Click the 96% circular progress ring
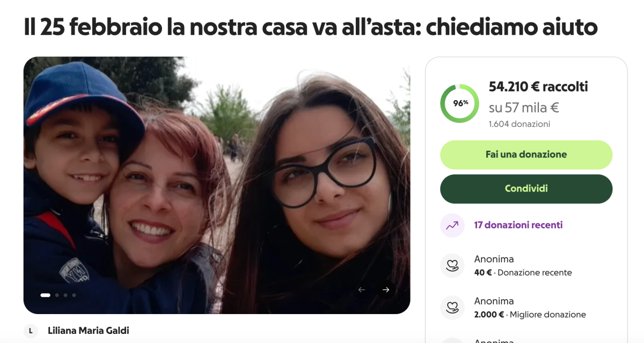644x343 pixels. (460, 103)
